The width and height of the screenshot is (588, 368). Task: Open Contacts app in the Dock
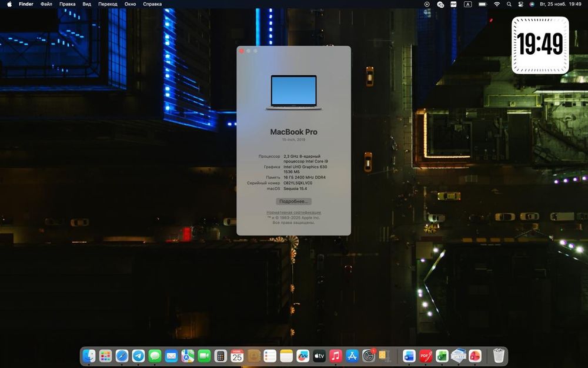[254, 356]
